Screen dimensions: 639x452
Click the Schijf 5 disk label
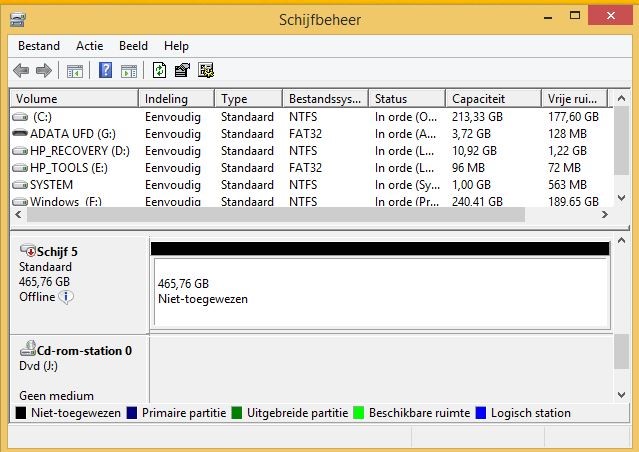[x=56, y=252]
